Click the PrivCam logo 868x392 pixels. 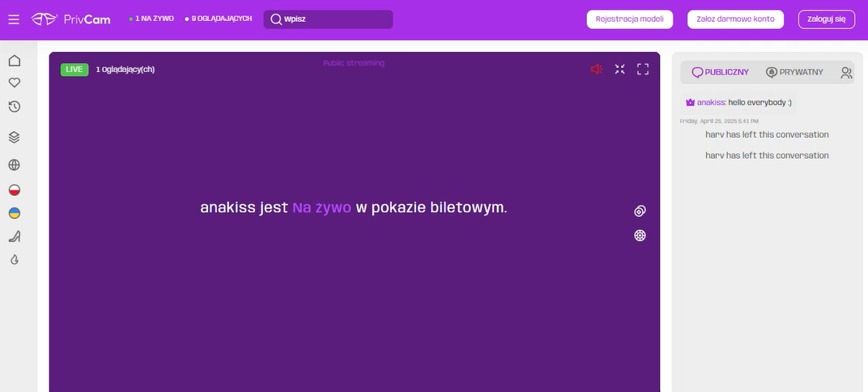point(71,19)
